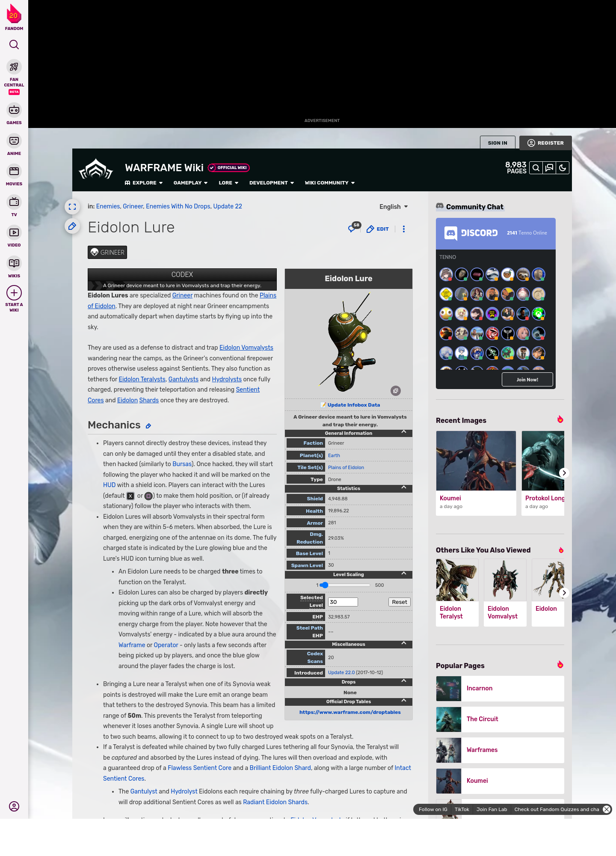
Task: Click the level scaling slider handle
Action: (x=325, y=585)
